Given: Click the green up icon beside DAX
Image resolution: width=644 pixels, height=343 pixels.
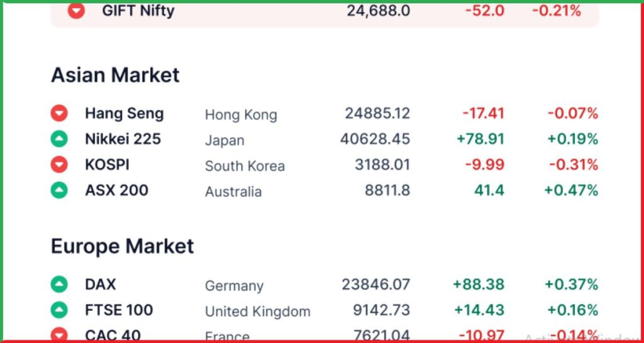Looking at the screenshot, I should pyautogui.click(x=59, y=285).
